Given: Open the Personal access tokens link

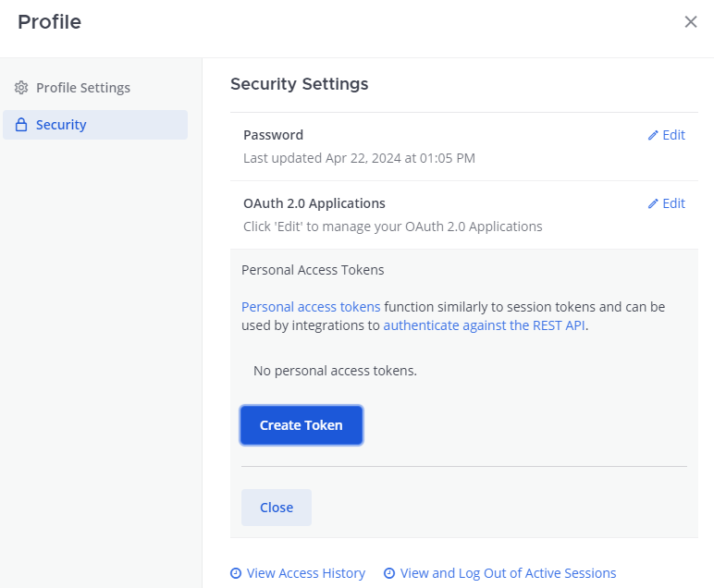Looking at the screenshot, I should (311, 307).
